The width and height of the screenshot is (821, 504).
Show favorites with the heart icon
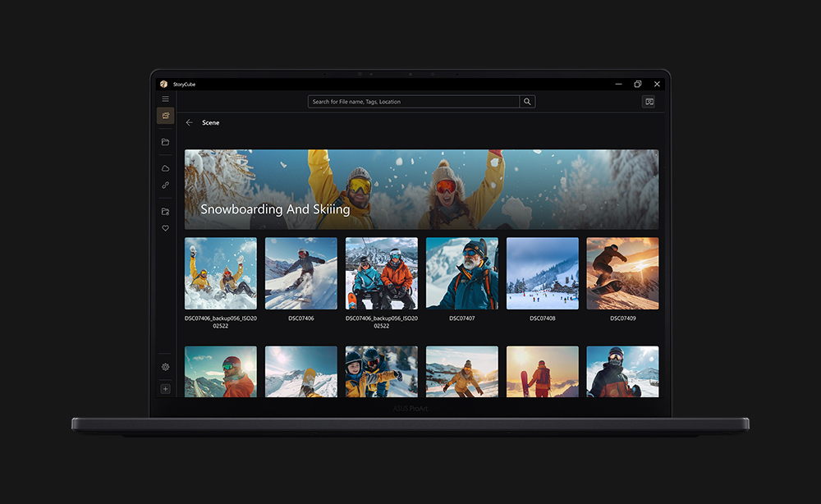[165, 228]
